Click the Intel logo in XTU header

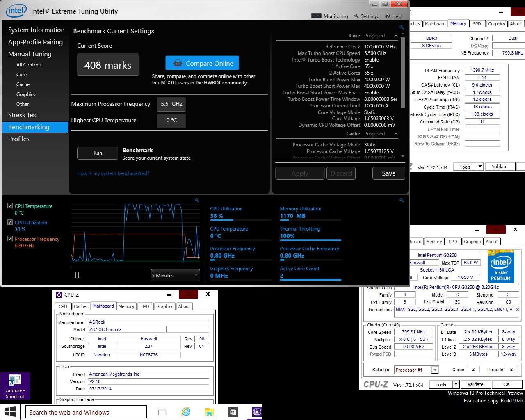pyautogui.click(x=16, y=11)
